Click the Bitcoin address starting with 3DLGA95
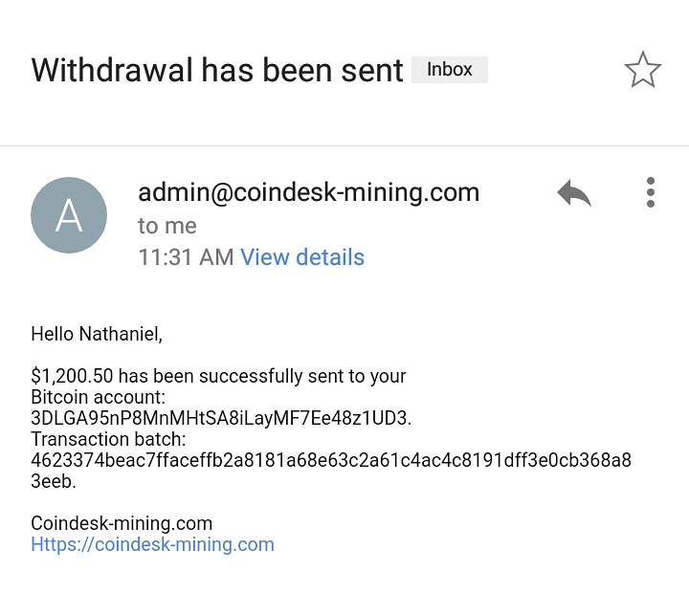Screen dimensions: 689x616 221,418
